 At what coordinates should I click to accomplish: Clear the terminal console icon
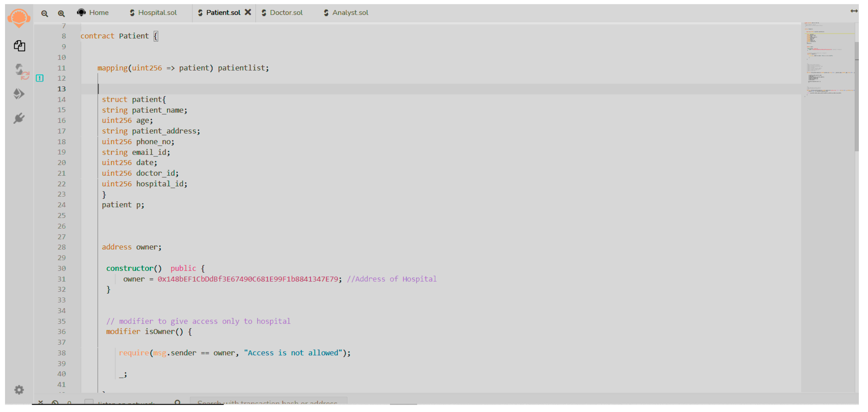[55, 402]
